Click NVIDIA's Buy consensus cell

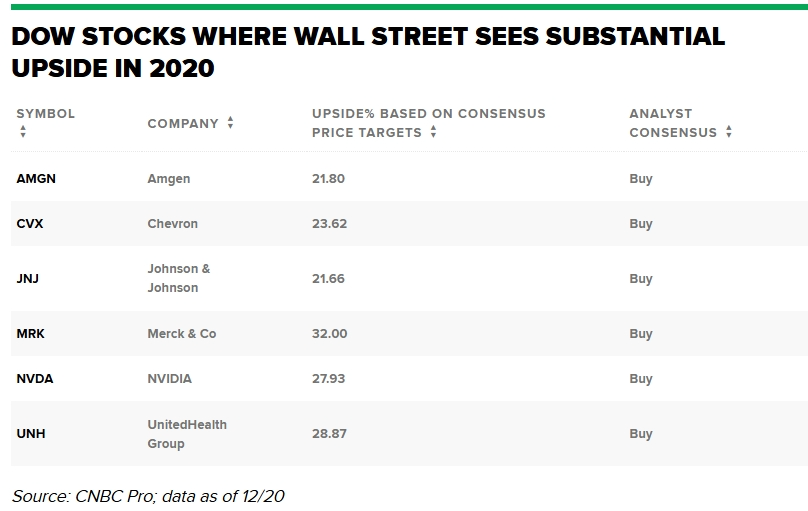640,379
